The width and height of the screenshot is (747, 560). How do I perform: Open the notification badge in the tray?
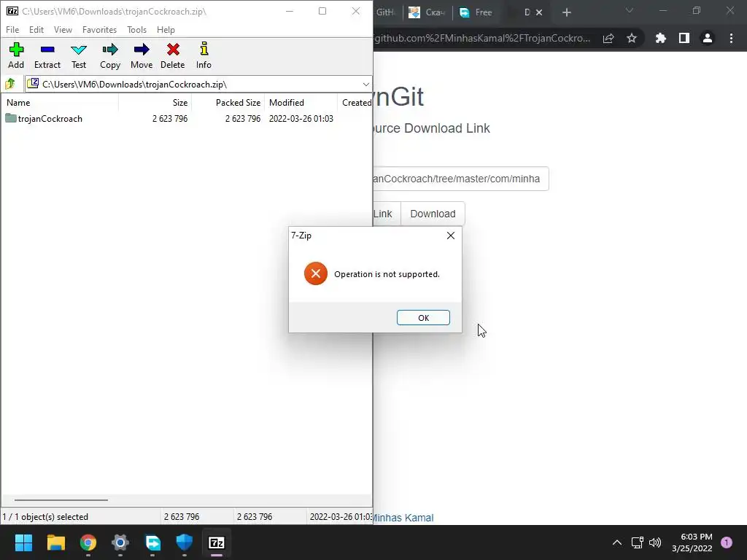point(727,542)
